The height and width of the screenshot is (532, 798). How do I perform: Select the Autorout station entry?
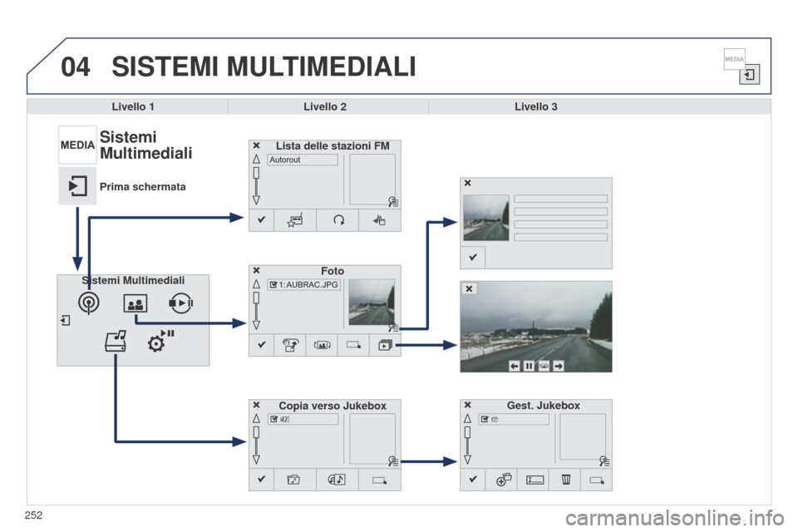(x=303, y=160)
